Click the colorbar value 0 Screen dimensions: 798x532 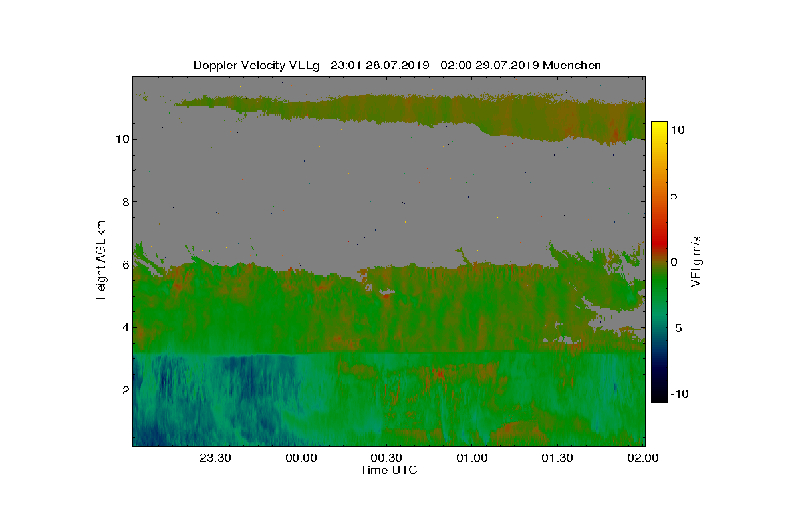674,262
